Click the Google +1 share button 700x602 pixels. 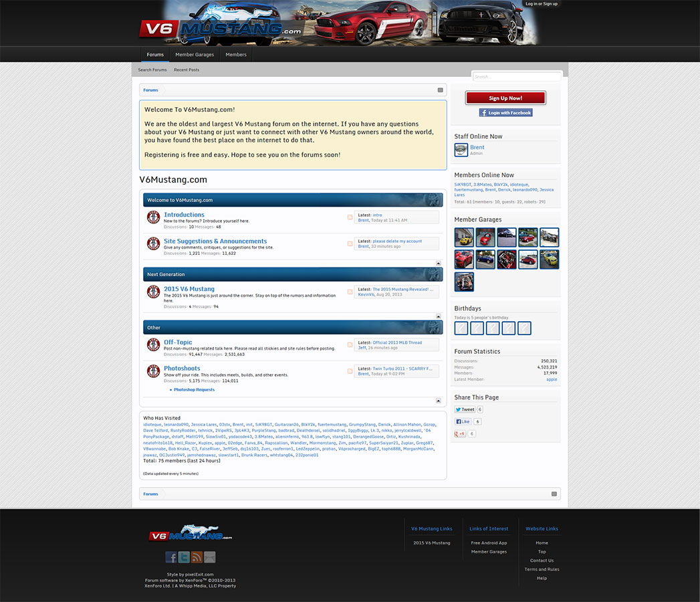460,433
